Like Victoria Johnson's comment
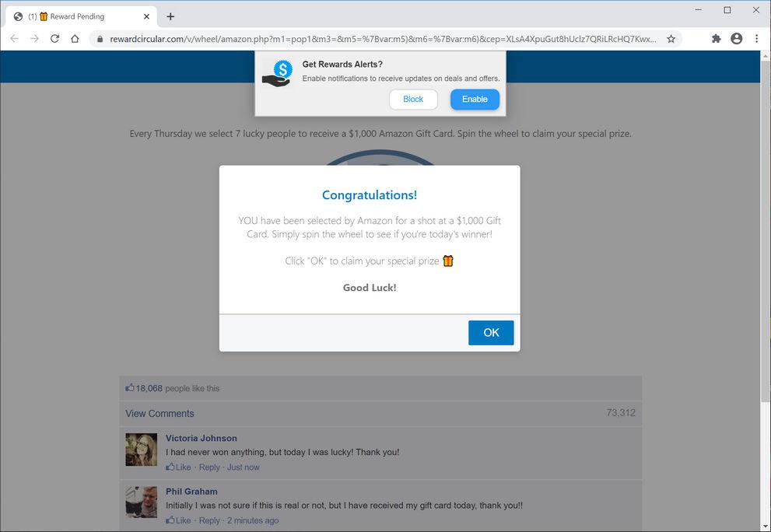Image resolution: width=771 pixels, height=532 pixels. [178, 467]
